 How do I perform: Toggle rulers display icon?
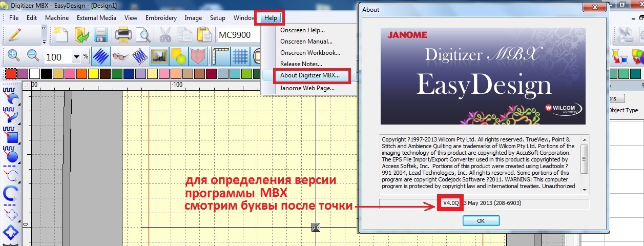220,56
